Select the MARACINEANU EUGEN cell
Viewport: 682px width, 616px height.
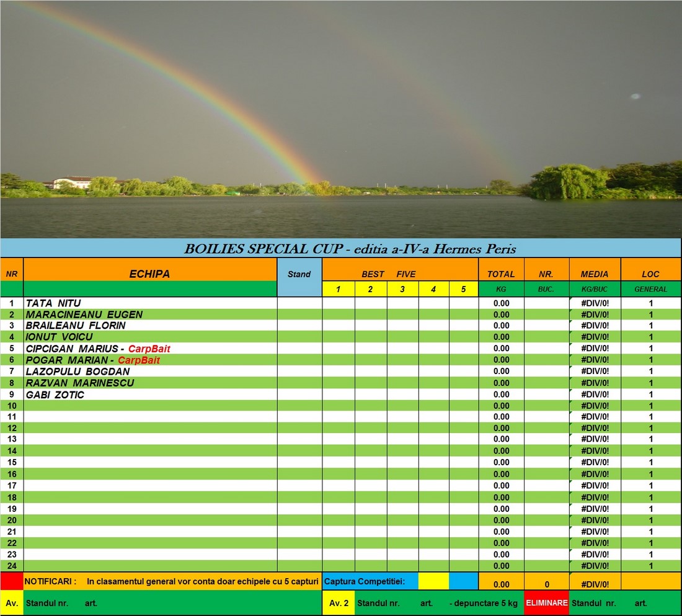[x=84, y=315]
